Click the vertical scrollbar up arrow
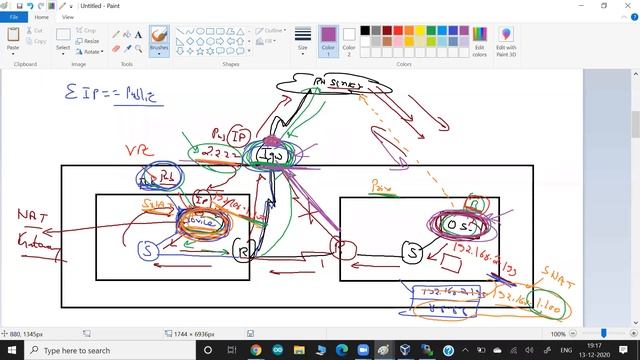 [x=636, y=74]
